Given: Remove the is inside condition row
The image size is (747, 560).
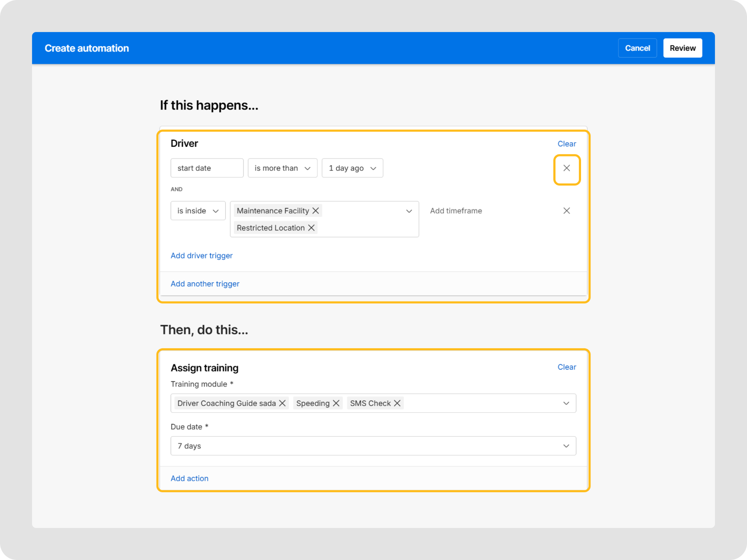Looking at the screenshot, I should click(x=566, y=211).
